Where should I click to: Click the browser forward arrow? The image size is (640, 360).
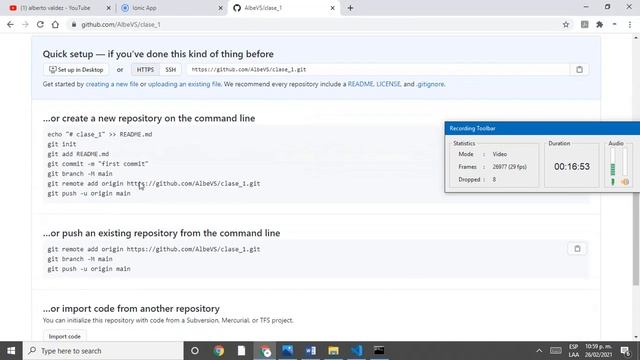[25, 24]
